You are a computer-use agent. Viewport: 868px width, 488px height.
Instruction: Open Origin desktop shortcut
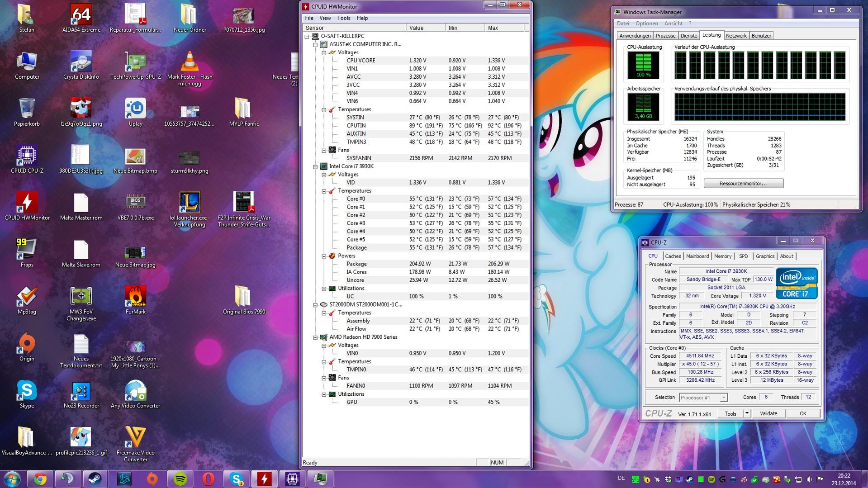[x=27, y=347]
